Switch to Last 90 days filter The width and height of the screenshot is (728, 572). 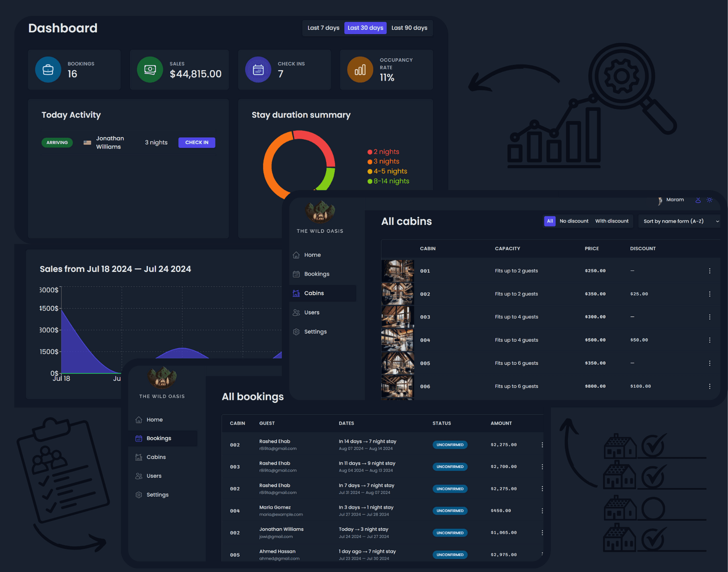point(409,28)
